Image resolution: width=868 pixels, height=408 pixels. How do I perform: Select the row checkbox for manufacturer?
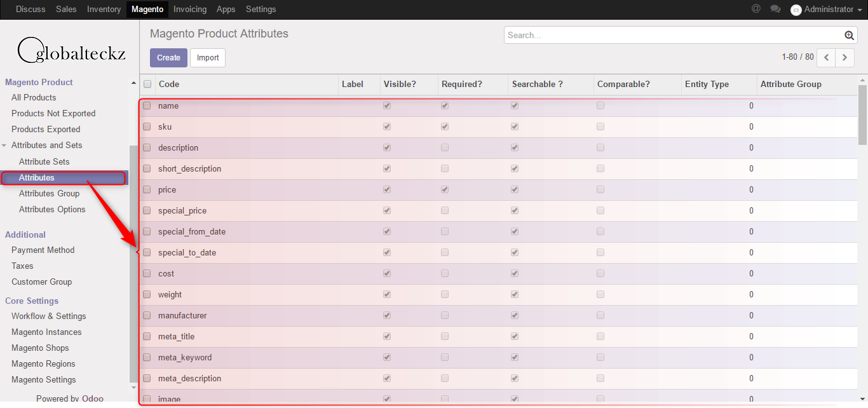[147, 316]
